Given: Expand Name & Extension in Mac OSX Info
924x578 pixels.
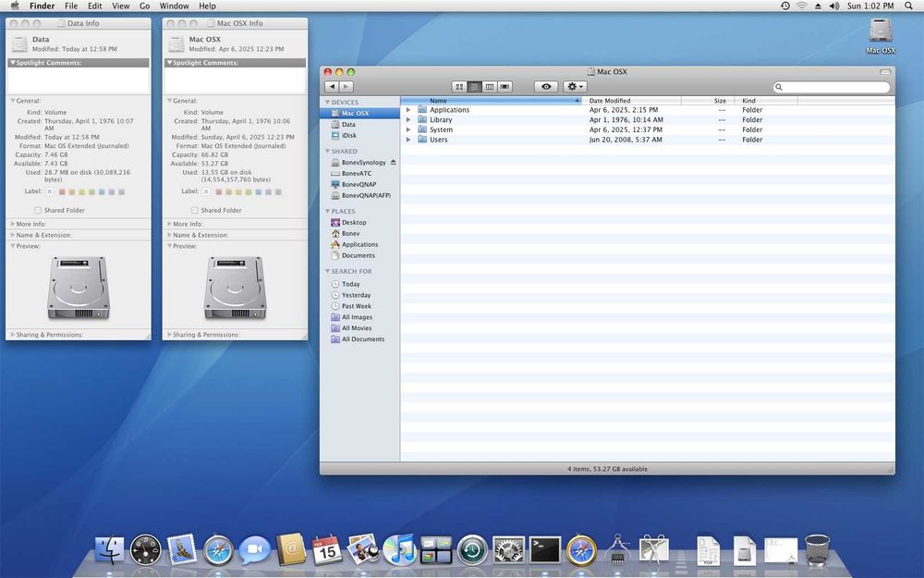Looking at the screenshot, I should (x=170, y=235).
